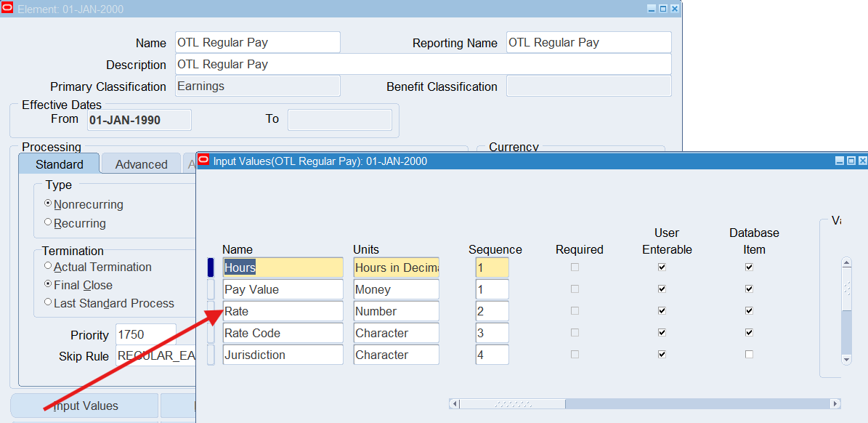The height and width of the screenshot is (423, 868).
Task: Click the Oracle icon in Element window title bar
Action: click(7, 9)
